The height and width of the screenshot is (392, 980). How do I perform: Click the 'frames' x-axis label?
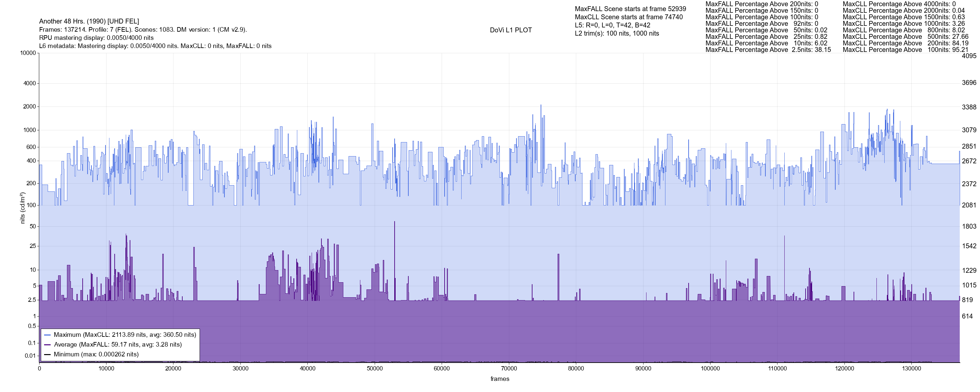pos(499,379)
